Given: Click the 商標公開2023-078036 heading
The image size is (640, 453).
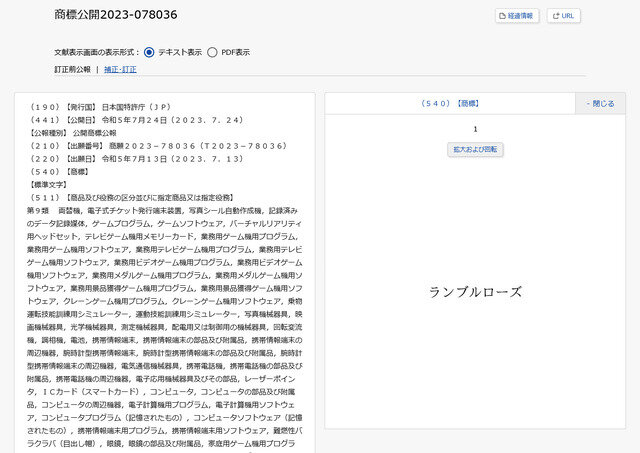Looking at the screenshot, I should (x=116, y=15).
